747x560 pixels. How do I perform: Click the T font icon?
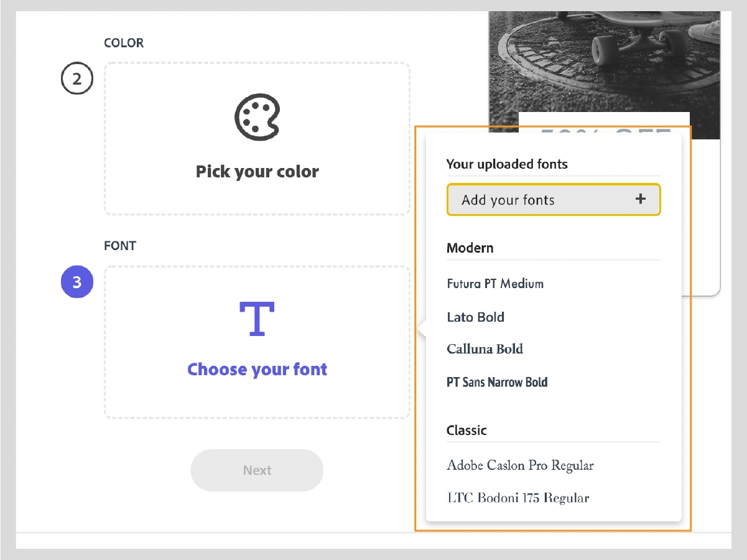(257, 319)
